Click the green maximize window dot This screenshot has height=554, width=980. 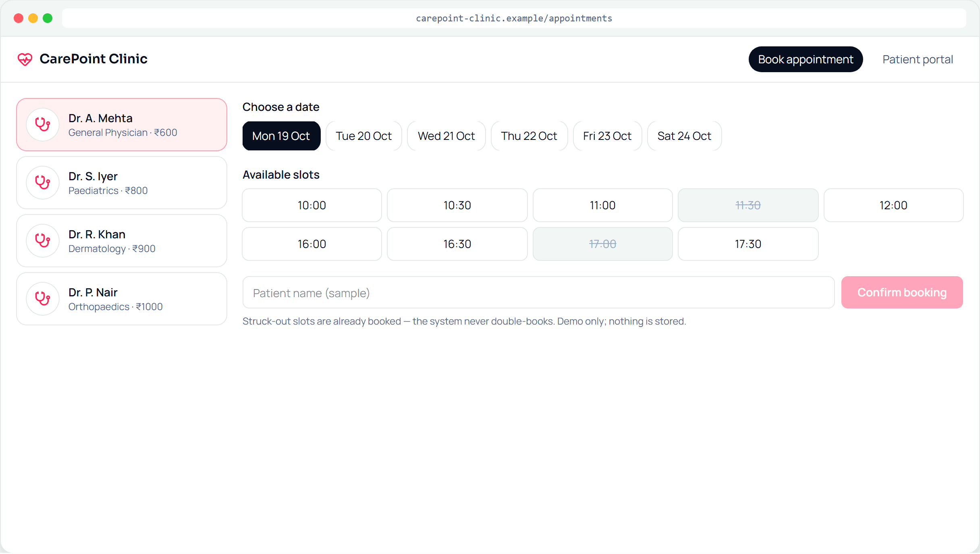48,18
